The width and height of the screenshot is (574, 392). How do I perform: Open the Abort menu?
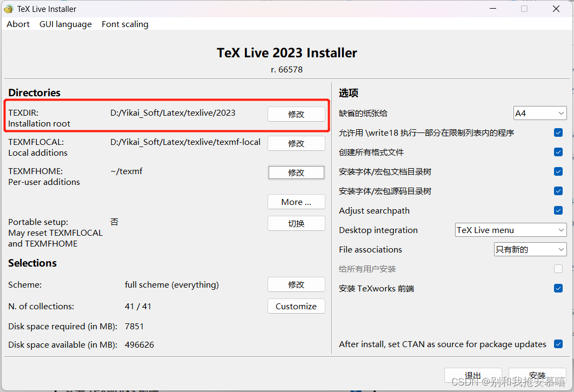point(18,24)
